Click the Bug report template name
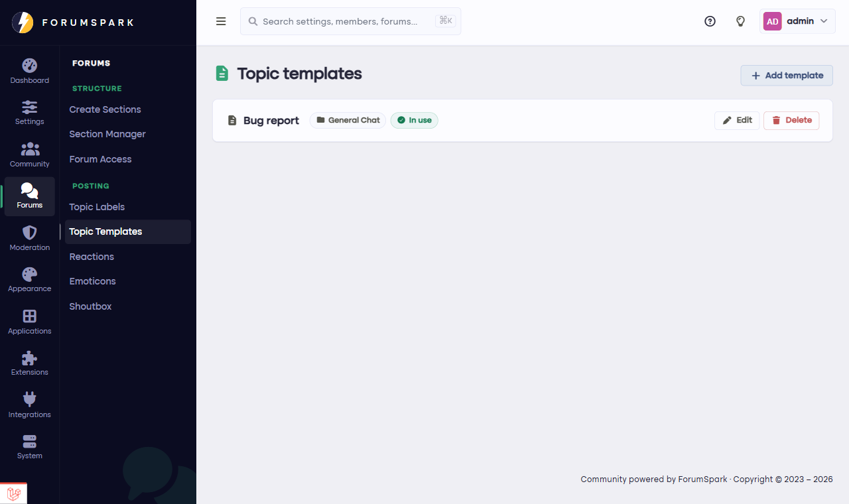The height and width of the screenshot is (504, 849). [x=271, y=121]
